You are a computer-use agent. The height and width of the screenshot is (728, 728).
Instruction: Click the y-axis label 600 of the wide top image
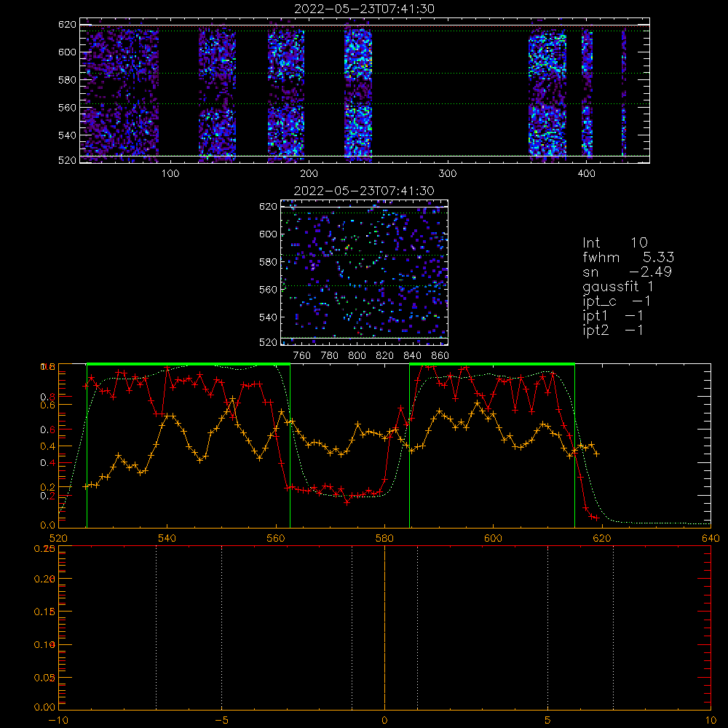(67, 52)
